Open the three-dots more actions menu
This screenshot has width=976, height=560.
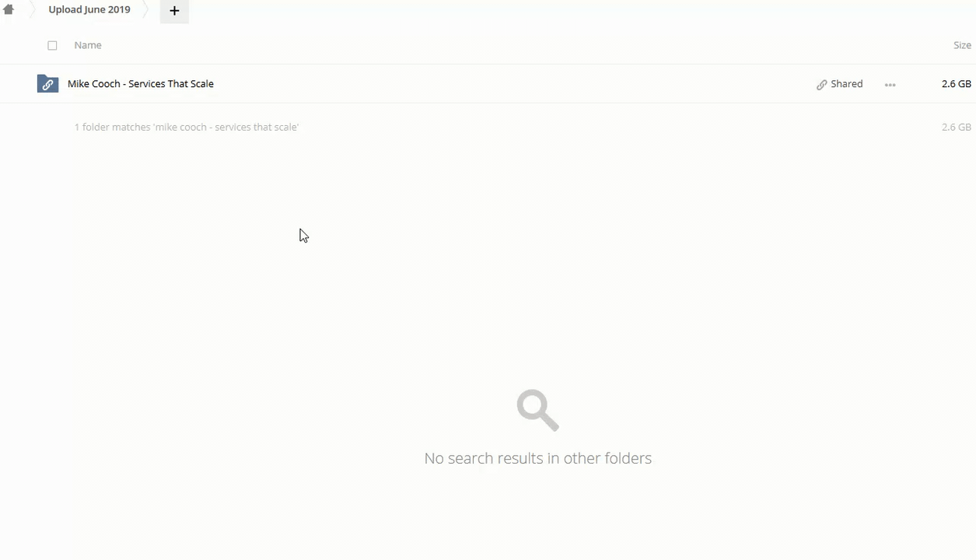tap(890, 85)
